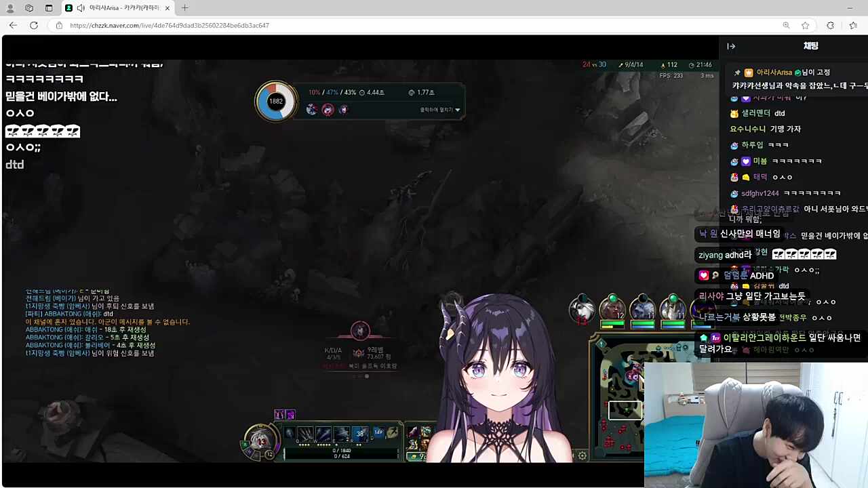The width and height of the screenshot is (868, 488).
Task: Click the 채팅 chat header
Action: click(810, 46)
